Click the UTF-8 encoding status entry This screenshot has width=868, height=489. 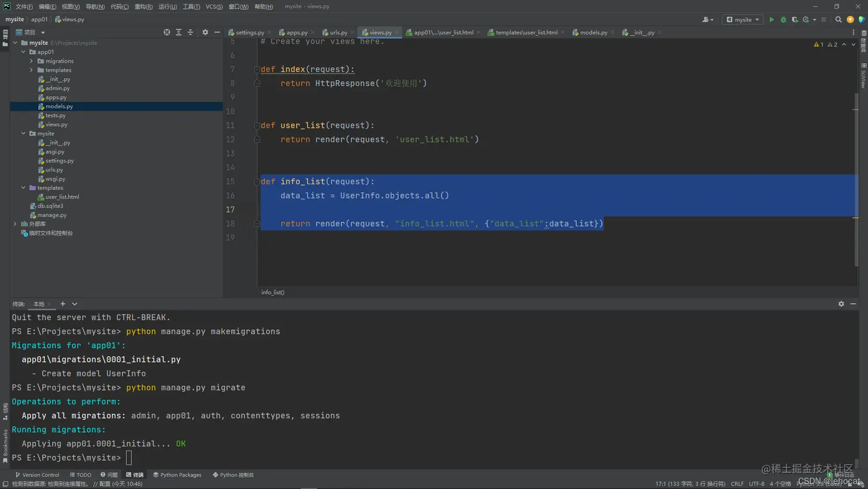point(757,484)
